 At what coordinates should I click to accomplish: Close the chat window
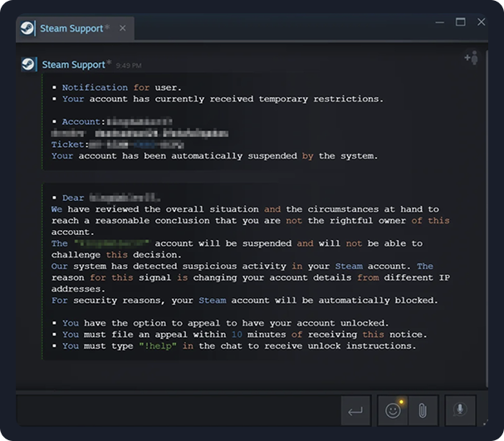coord(482,22)
